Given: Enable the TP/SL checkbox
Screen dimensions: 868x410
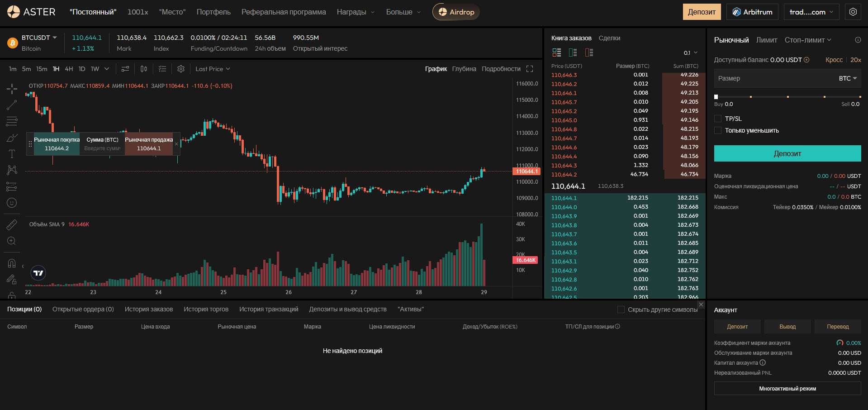Looking at the screenshot, I should 718,119.
